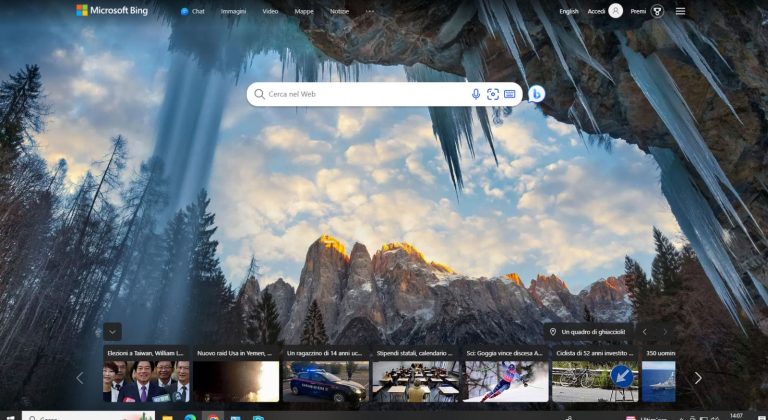This screenshot has width=768, height=420.
Task: Open the on-screen keyboard icon
Action: 510,94
